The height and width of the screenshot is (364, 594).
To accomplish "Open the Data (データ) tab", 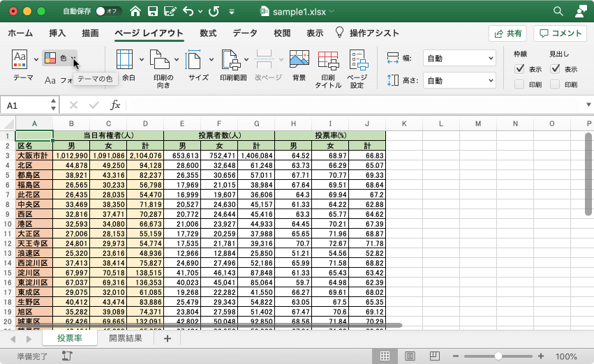I will [245, 33].
